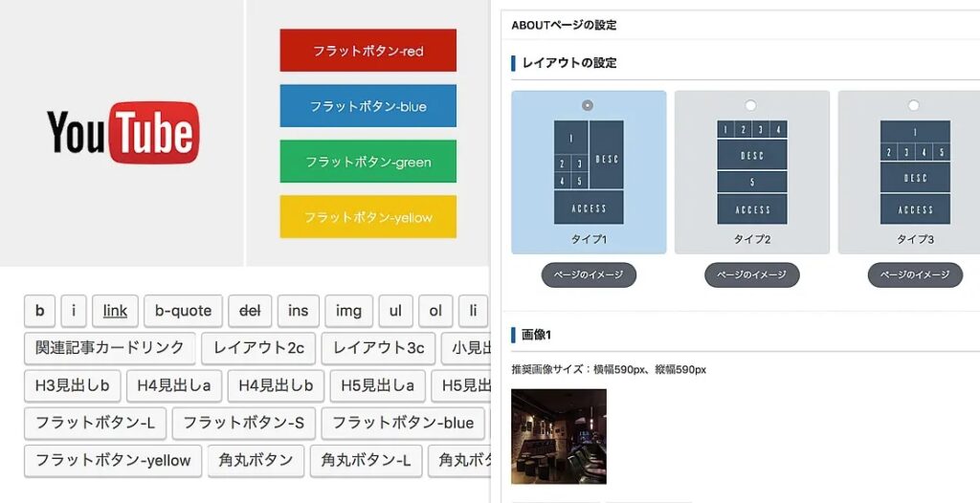This screenshot has height=503, width=980.
Task: Choose the Type 2 layout diagram icon
Action: coord(752,172)
